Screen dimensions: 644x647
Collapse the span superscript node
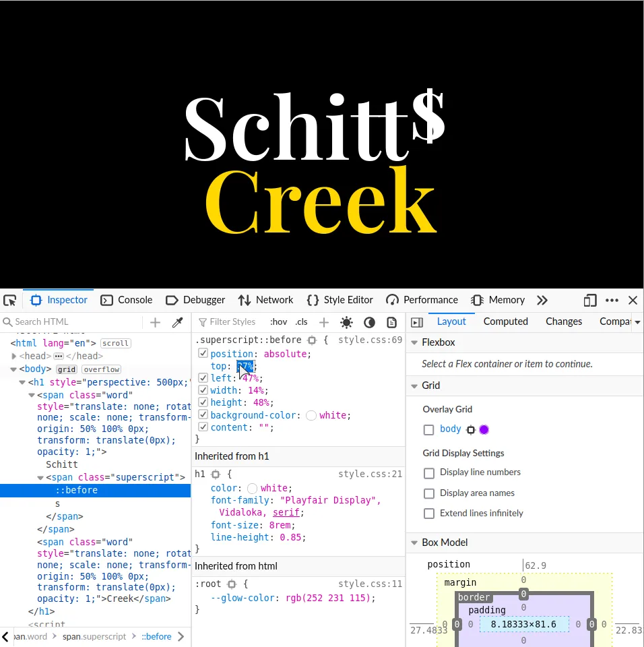40,477
